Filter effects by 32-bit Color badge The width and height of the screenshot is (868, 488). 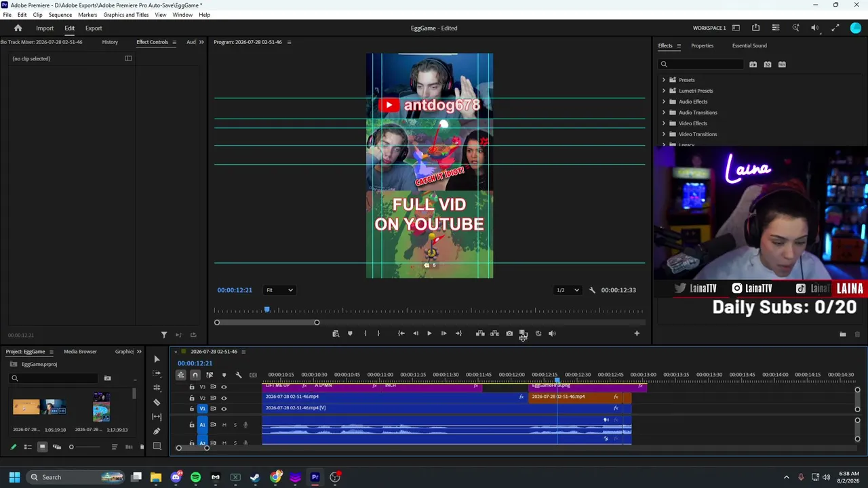768,64
